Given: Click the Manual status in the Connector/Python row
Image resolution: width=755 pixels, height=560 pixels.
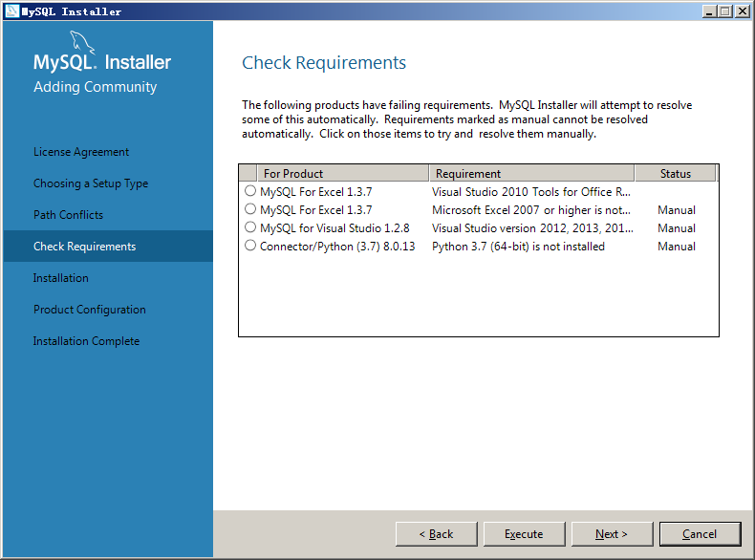Looking at the screenshot, I should pos(677,247).
